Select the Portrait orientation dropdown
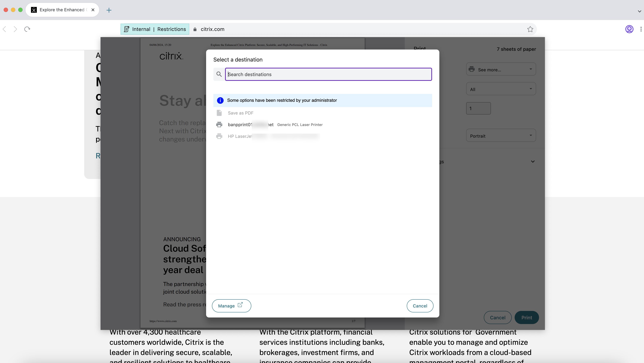 click(501, 136)
